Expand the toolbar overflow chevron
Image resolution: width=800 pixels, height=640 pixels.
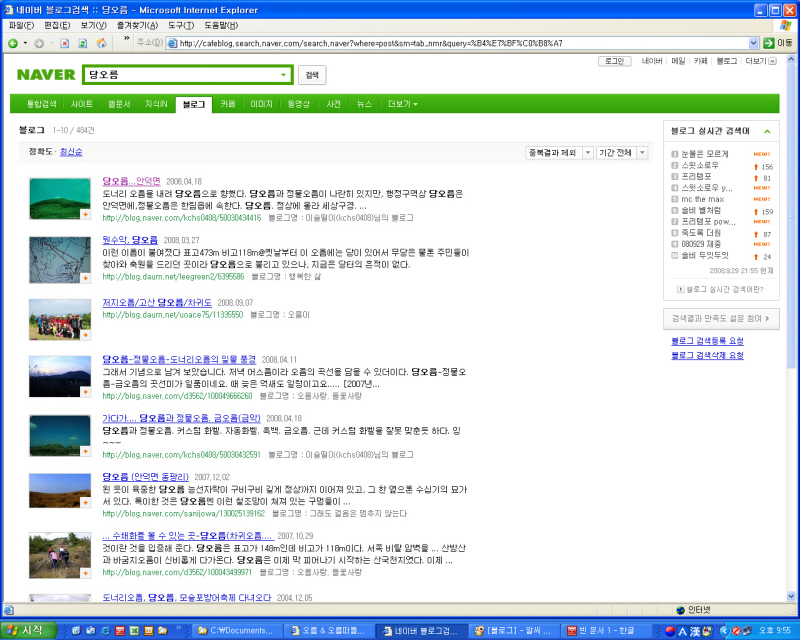click(127, 39)
